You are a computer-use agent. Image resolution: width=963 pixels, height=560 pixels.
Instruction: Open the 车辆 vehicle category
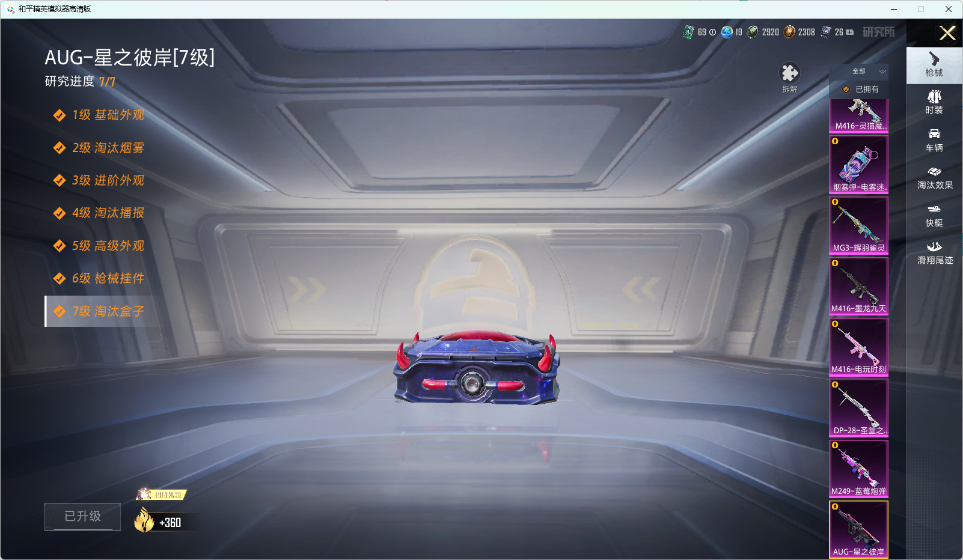(934, 139)
